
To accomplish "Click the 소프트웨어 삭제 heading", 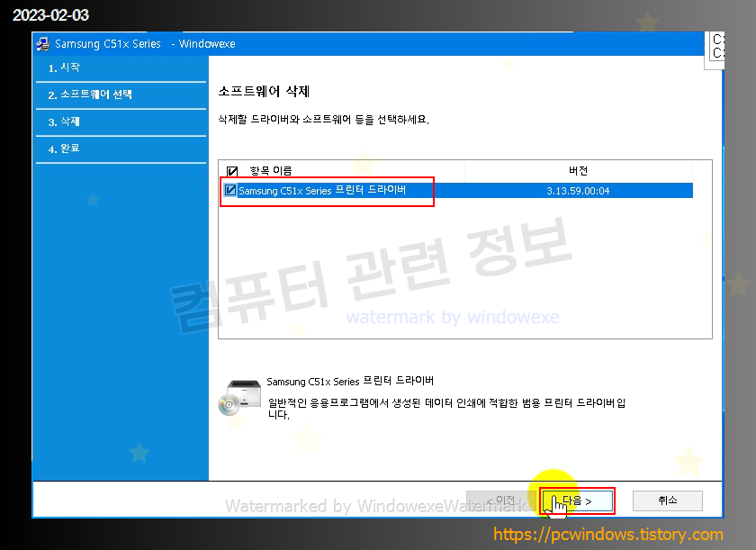I will point(264,92).
